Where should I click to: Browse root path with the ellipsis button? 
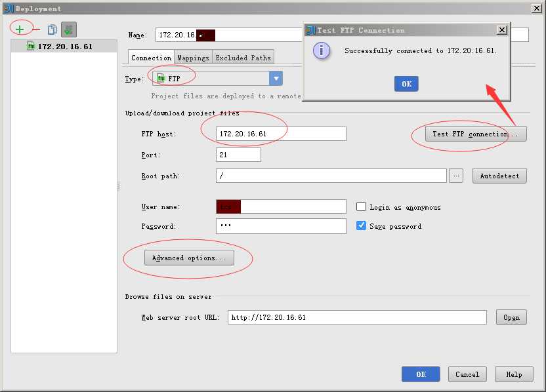pos(456,176)
